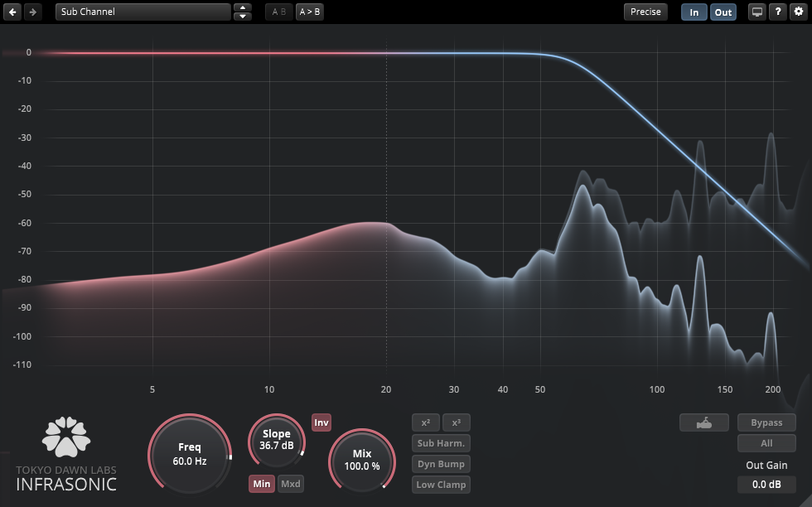Select Min phase mode
The height and width of the screenshot is (507, 812).
click(262, 484)
